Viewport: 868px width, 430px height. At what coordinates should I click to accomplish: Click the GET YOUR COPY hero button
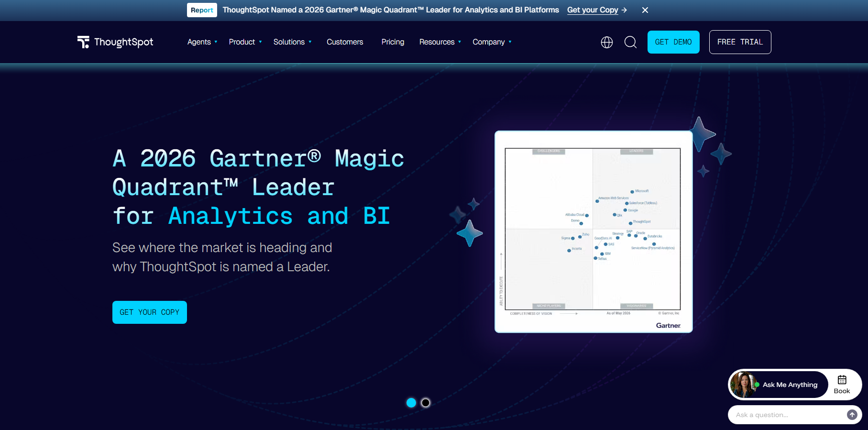pyautogui.click(x=150, y=312)
